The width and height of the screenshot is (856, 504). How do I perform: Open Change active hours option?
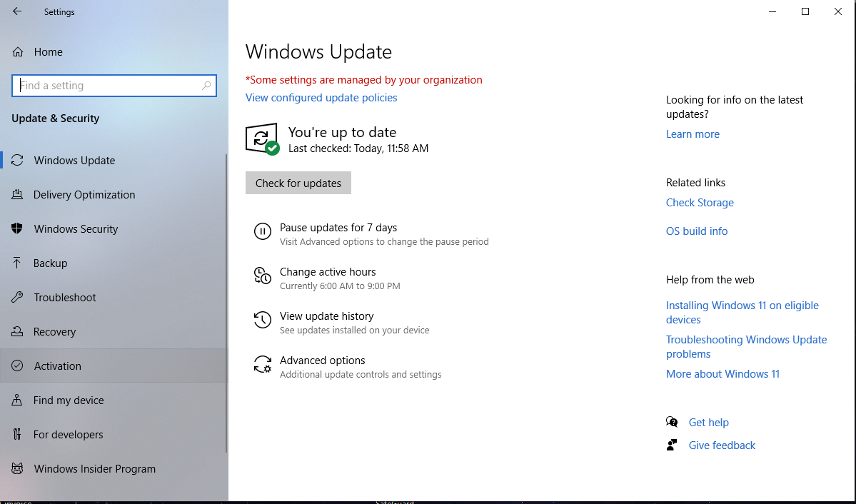point(328,278)
